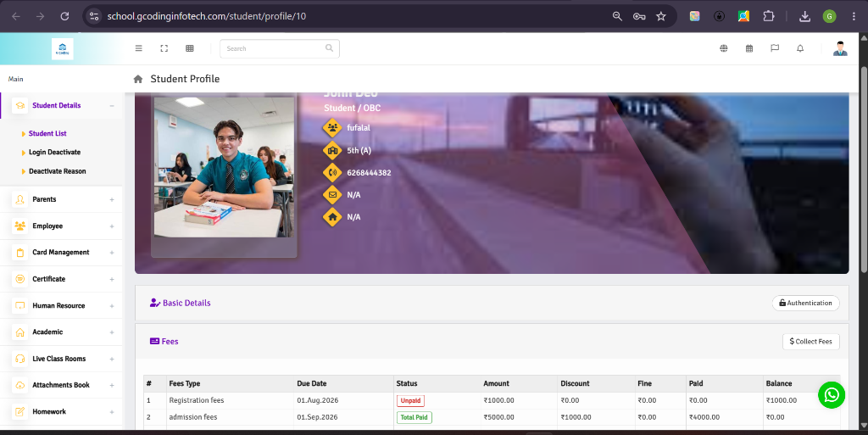Click the Total Paid status badge
The image size is (868, 435).
pyautogui.click(x=414, y=417)
